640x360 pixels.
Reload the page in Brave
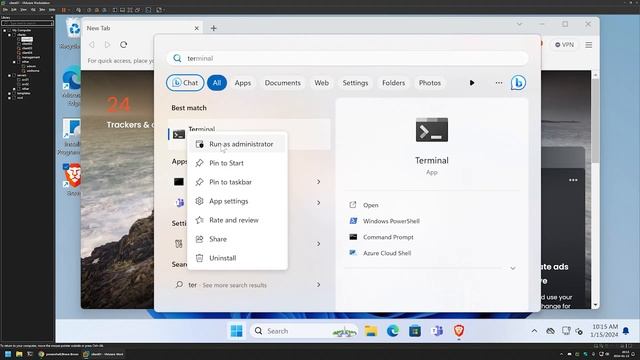point(124,44)
